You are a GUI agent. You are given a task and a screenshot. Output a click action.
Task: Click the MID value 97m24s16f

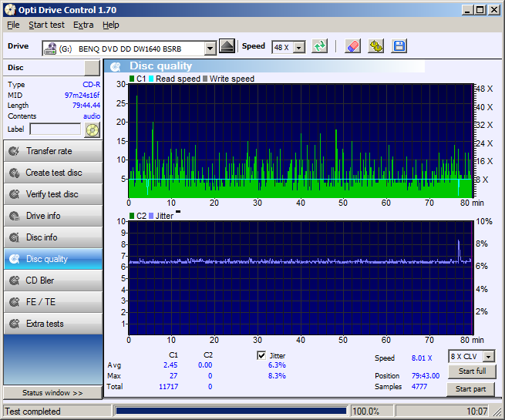(x=82, y=95)
